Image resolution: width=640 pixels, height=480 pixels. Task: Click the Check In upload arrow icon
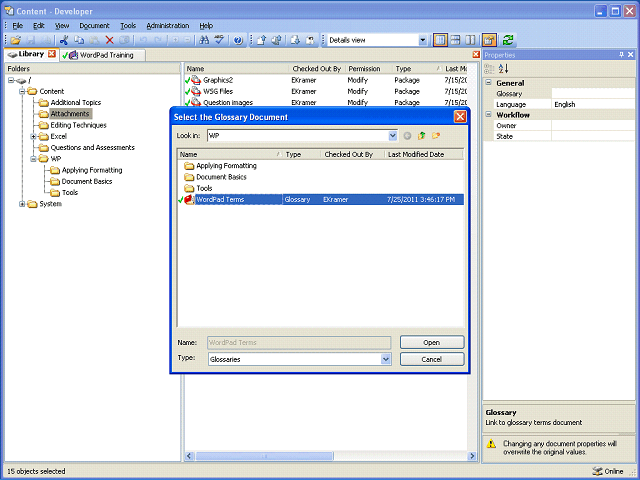tap(262, 40)
